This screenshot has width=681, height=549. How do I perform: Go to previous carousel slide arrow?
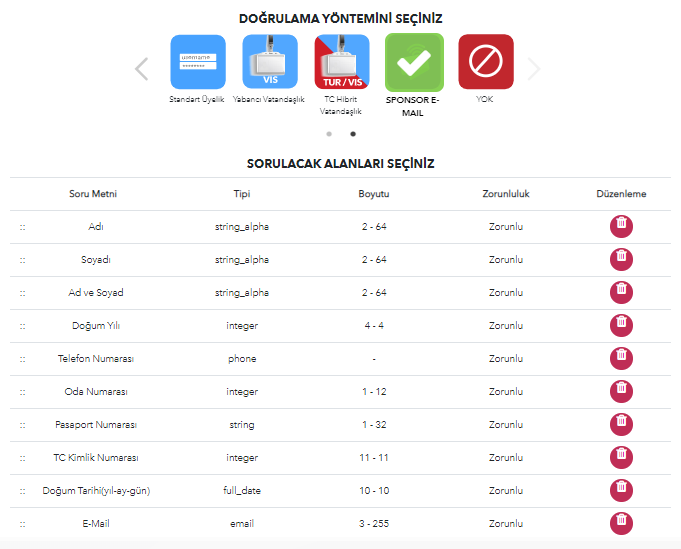pyautogui.click(x=141, y=68)
